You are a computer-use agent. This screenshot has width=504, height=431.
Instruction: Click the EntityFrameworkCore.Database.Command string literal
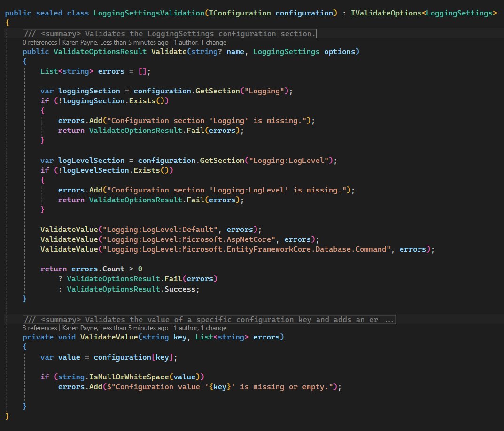tap(247, 249)
